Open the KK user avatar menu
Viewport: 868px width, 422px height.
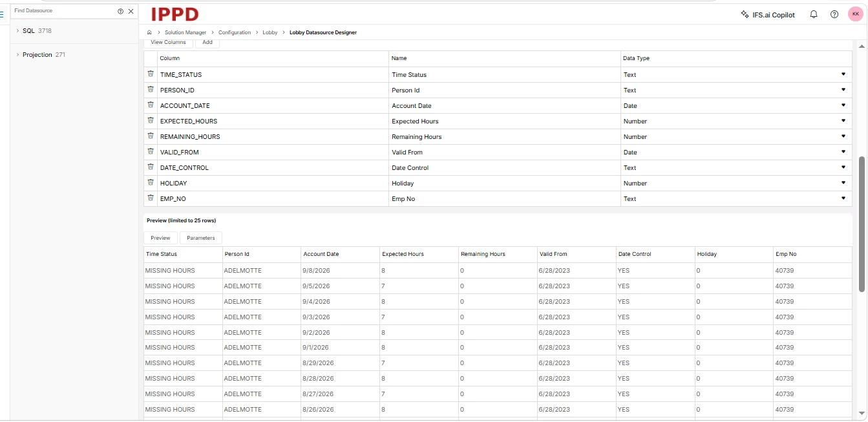pos(856,14)
